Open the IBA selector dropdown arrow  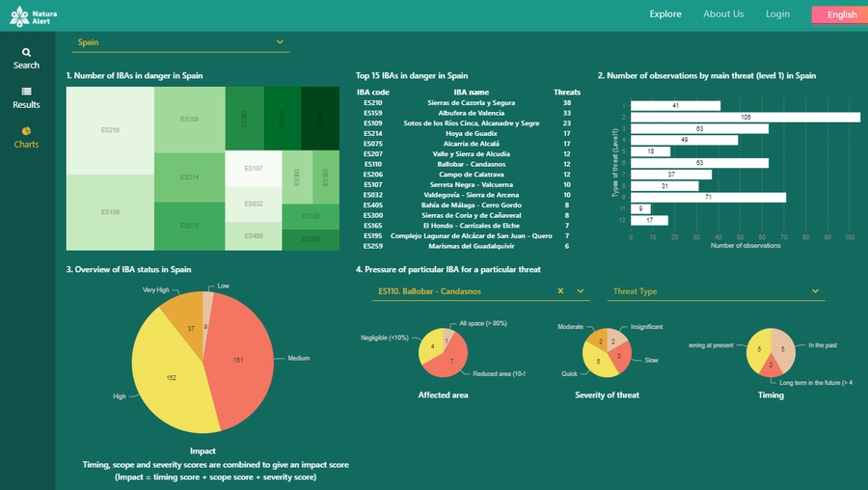[x=581, y=291]
